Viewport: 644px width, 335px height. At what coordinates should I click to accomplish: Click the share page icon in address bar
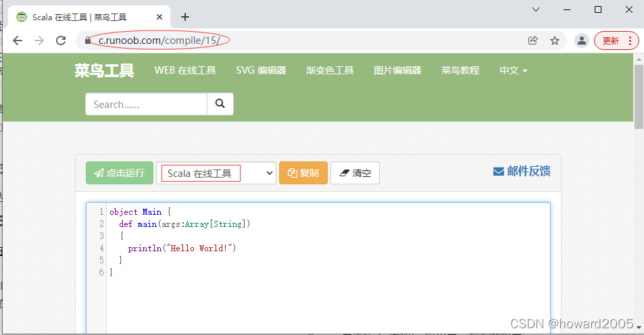click(532, 41)
